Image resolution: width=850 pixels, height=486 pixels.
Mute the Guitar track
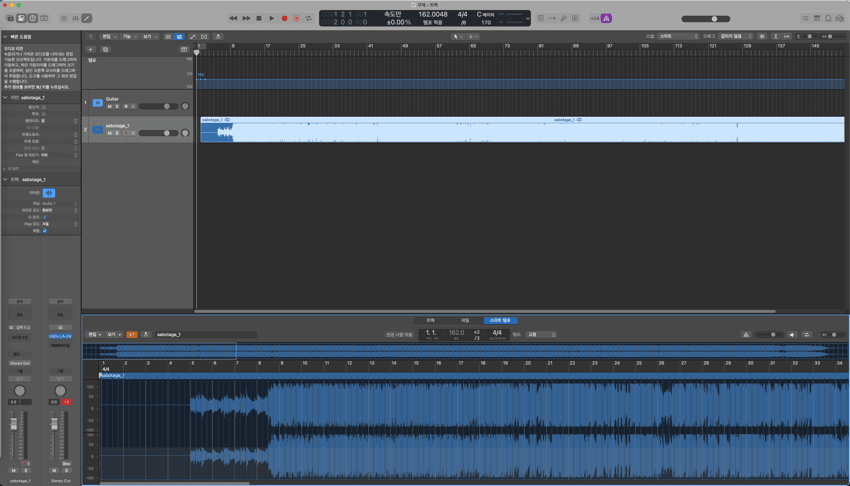tap(110, 106)
